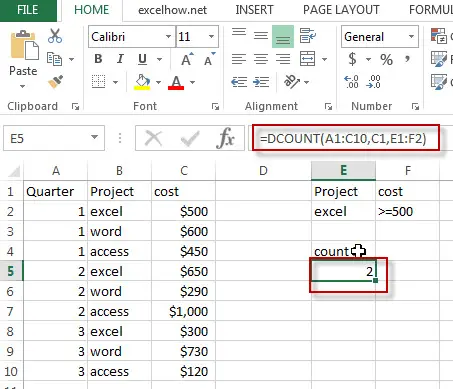Apply Accounting dollar format
The height and width of the screenshot is (389, 453).
[352, 59]
